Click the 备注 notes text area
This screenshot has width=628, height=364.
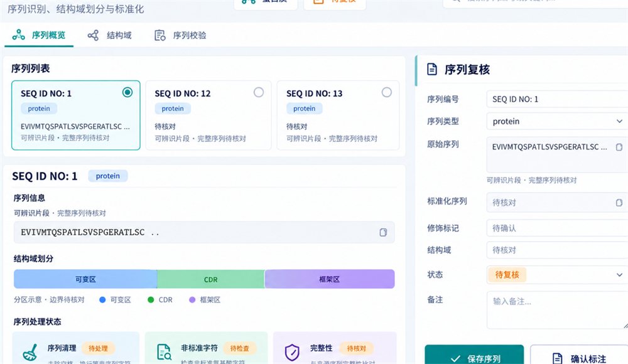click(557, 310)
